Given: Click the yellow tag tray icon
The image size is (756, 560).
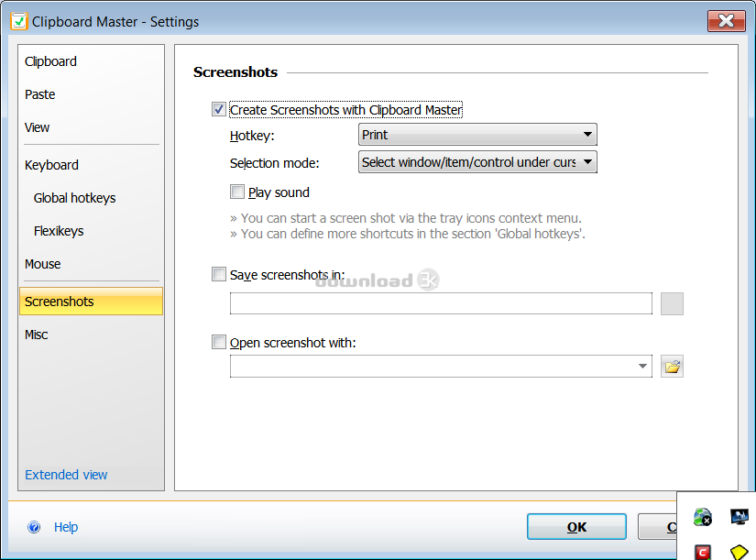Looking at the screenshot, I should pyautogui.click(x=739, y=553).
